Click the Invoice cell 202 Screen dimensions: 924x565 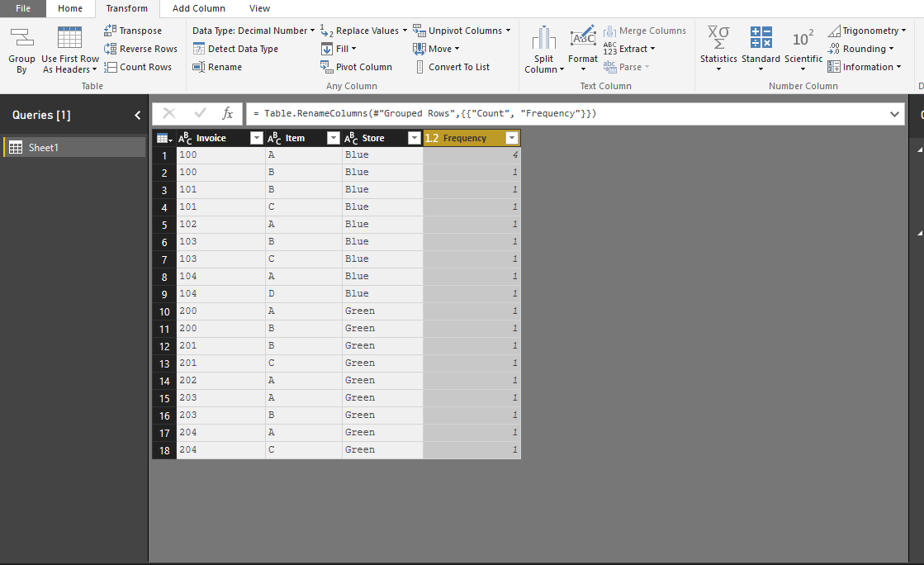pos(220,380)
